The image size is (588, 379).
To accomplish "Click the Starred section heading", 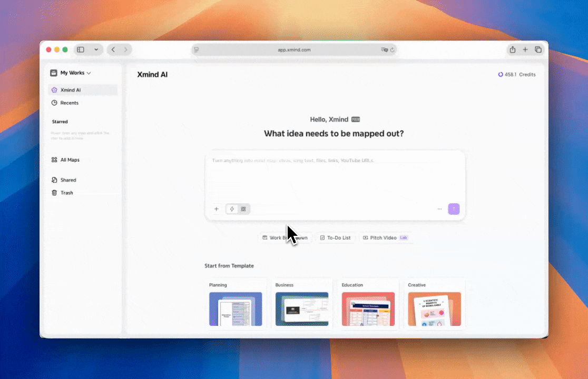I will point(60,122).
